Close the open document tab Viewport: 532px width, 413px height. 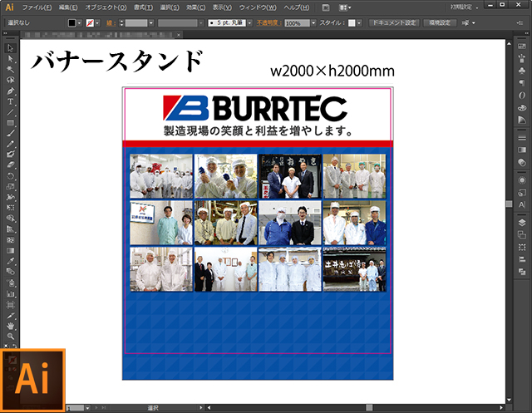(179, 35)
